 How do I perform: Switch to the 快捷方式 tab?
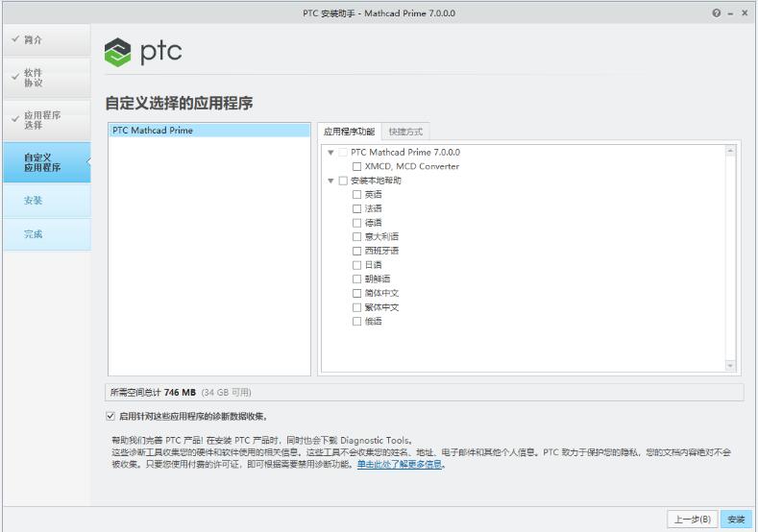pos(405,132)
